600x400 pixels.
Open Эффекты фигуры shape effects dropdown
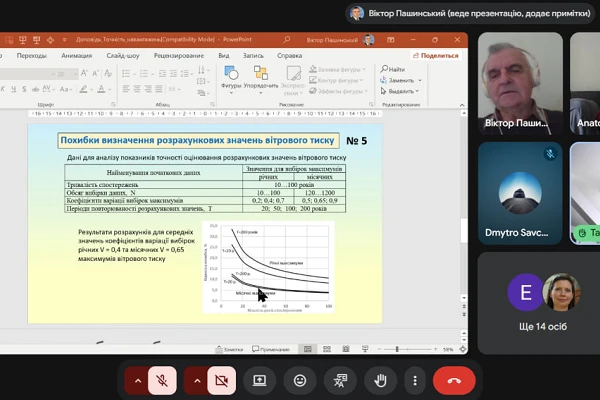[338, 91]
